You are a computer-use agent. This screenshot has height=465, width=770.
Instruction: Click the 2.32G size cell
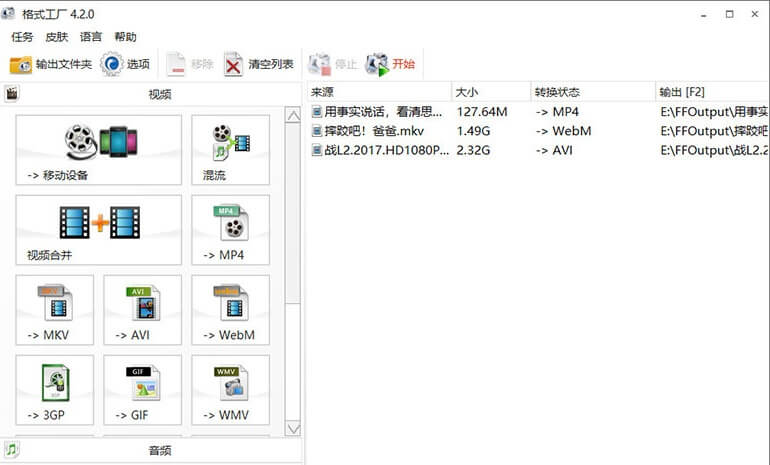pos(473,150)
